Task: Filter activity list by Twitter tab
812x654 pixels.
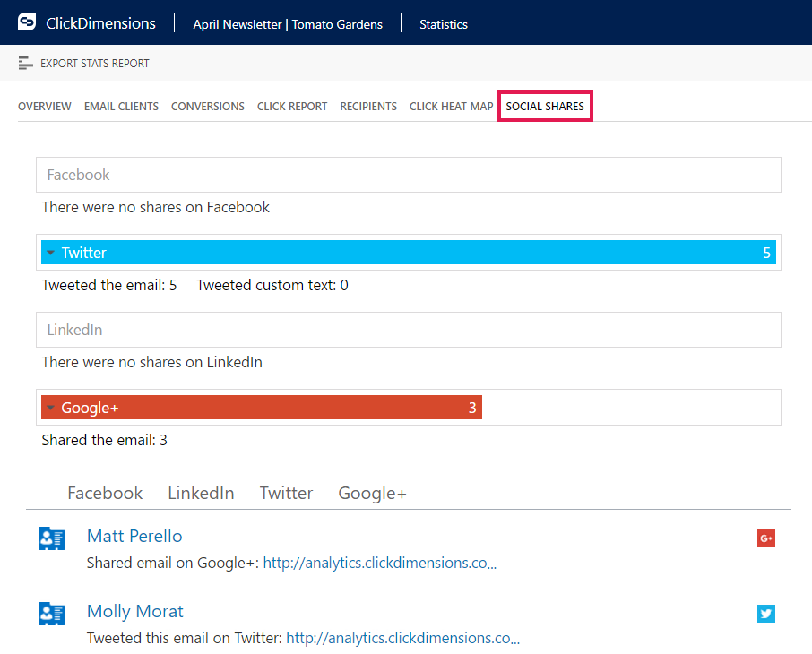Action: click(287, 493)
